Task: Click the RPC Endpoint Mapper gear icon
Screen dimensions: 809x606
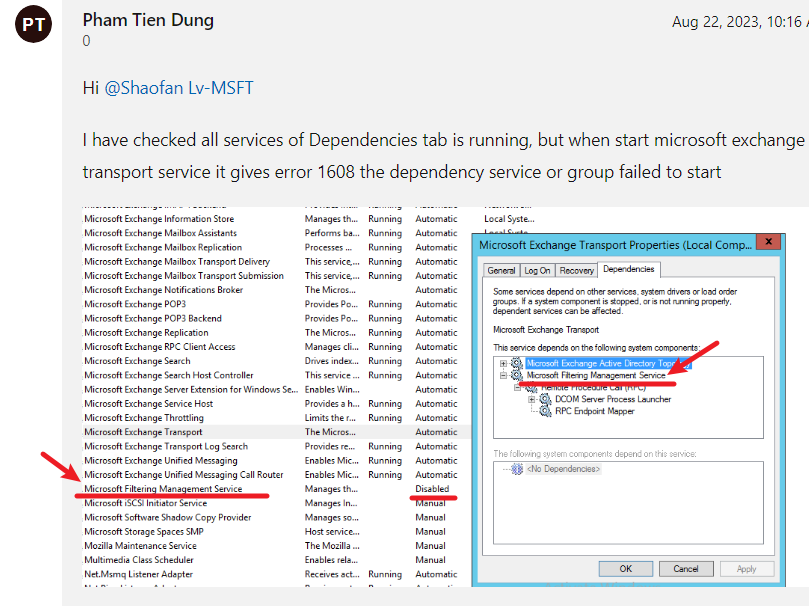Action: pos(545,411)
